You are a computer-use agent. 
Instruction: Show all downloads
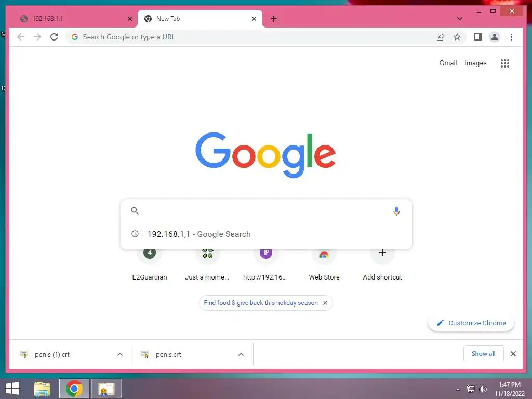pos(484,354)
